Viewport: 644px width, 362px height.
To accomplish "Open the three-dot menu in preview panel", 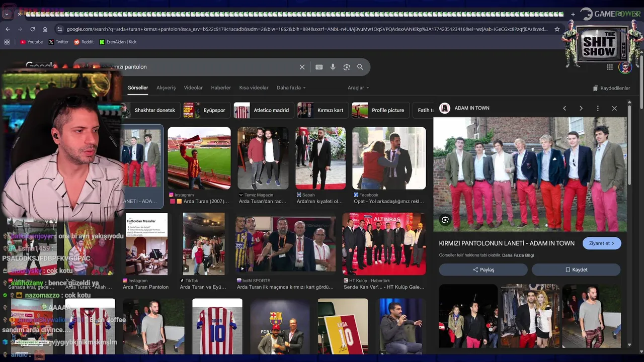I will click(x=598, y=108).
